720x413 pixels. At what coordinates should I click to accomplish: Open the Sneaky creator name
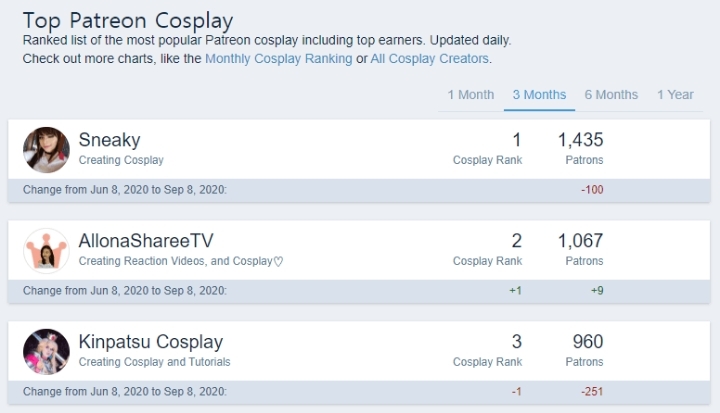(109, 140)
